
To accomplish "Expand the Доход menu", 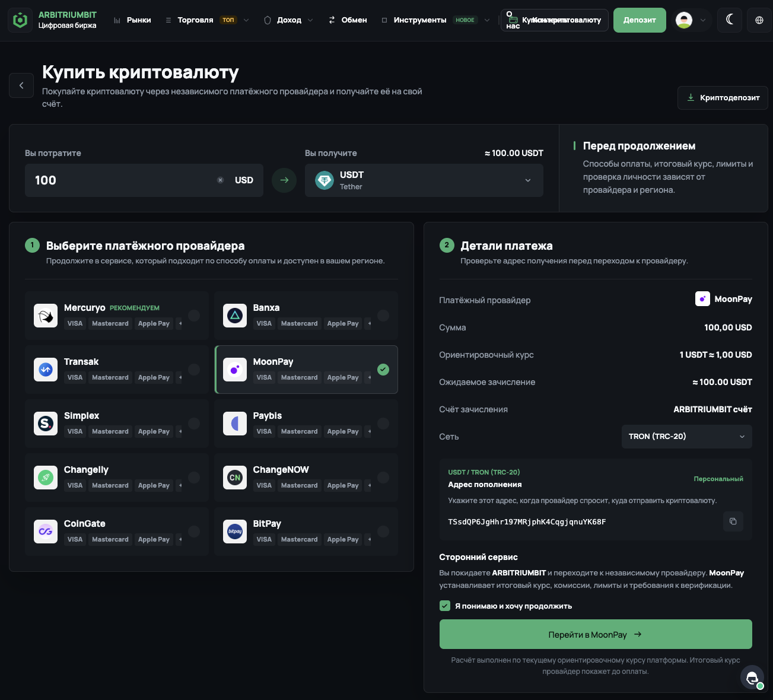I will tap(288, 20).
